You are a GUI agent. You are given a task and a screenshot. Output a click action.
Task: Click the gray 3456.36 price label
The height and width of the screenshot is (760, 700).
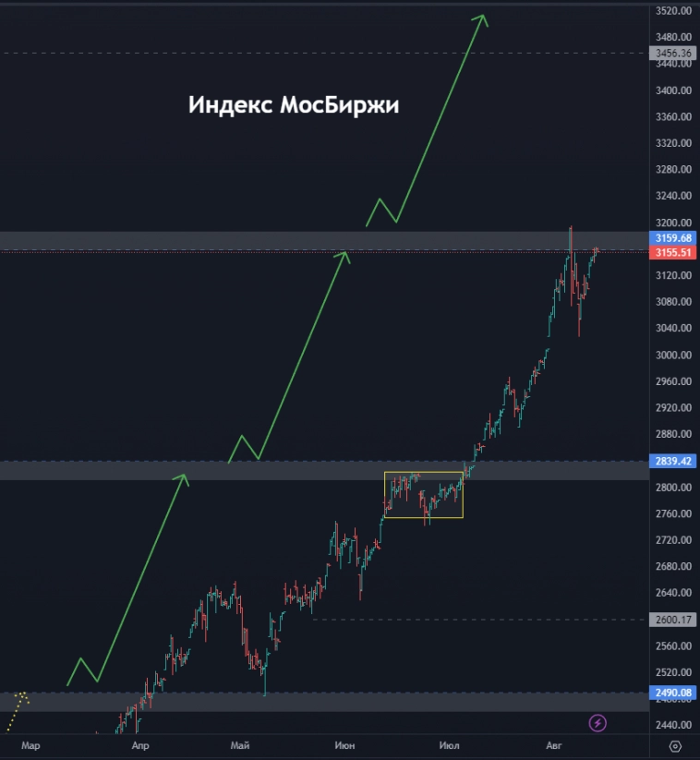coord(673,53)
